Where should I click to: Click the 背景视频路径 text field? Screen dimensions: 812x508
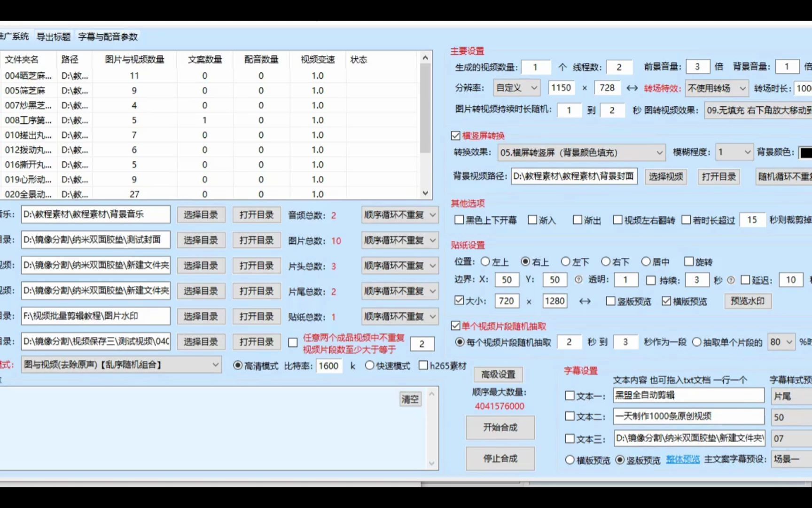pos(574,176)
